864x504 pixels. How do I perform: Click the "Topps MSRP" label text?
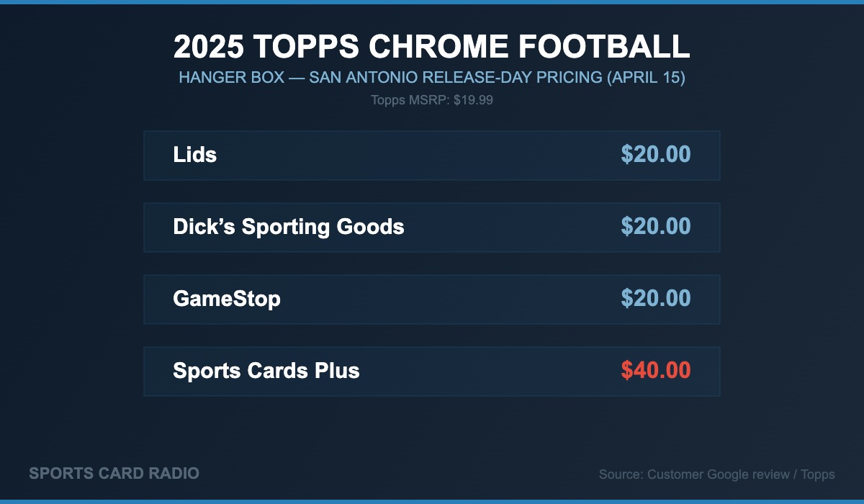click(410, 100)
